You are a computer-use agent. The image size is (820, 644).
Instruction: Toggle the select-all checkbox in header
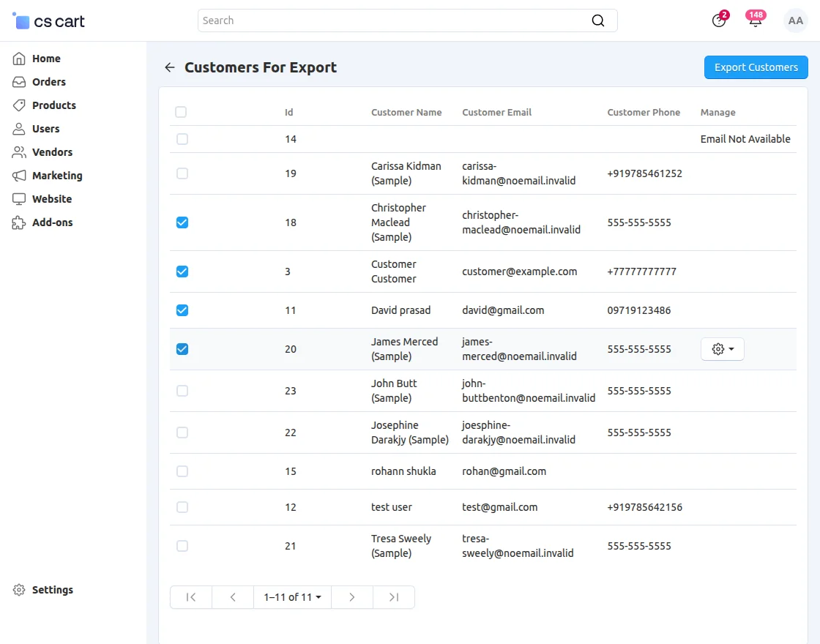(181, 112)
